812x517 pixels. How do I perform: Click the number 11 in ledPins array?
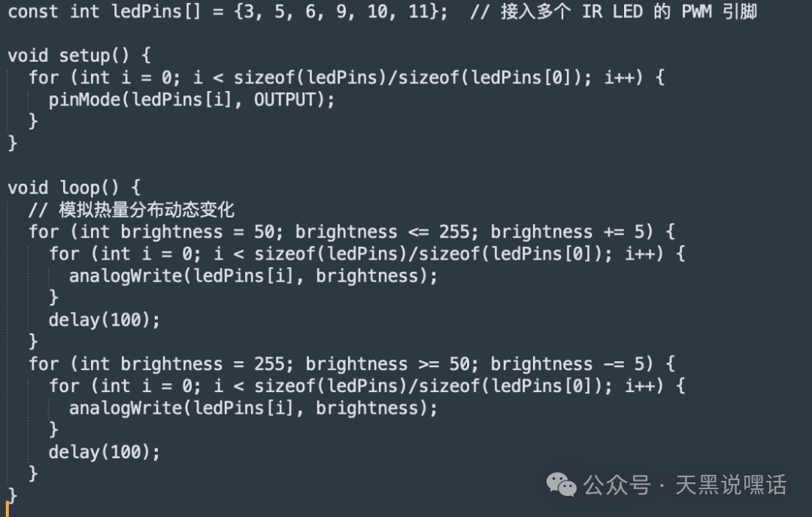tap(419, 12)
